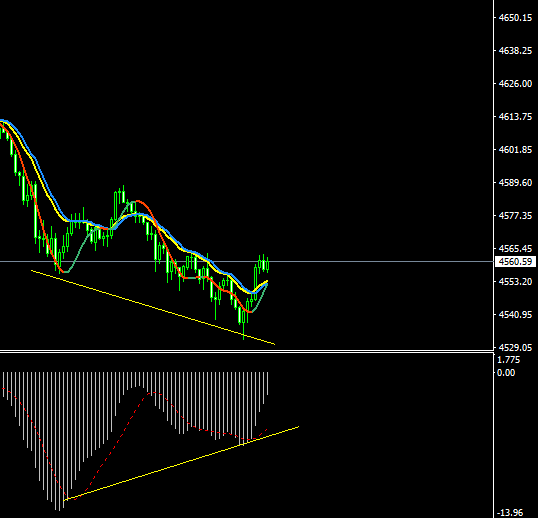Click the 1.775 indicator scale label
Screen dimensions: 538x518
[508, 360]
